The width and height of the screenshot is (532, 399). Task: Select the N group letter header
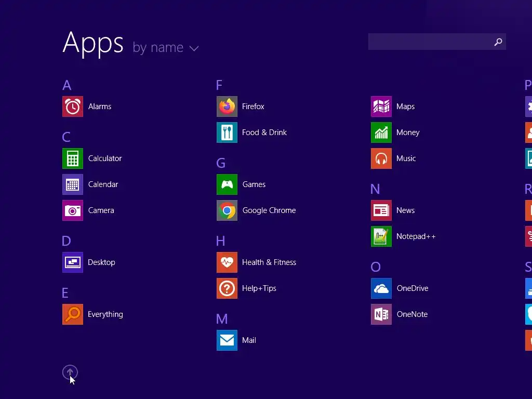pos(375,189)
